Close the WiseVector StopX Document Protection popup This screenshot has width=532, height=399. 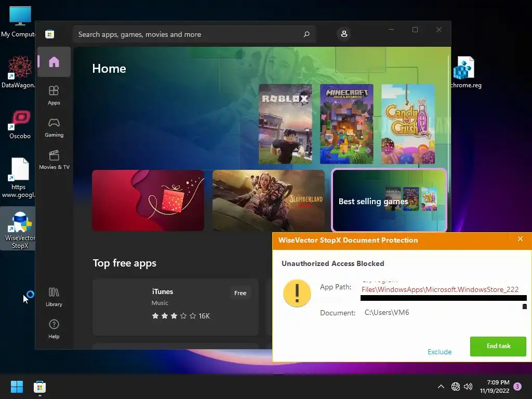520,239
